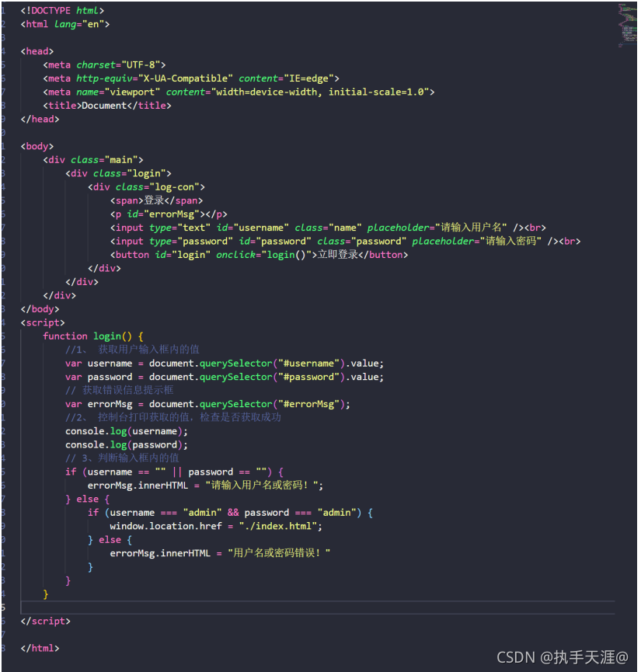This screenshot has width=641, height=672.
Task: Click the window.location.href assignment
Action: tap(216, 526)
